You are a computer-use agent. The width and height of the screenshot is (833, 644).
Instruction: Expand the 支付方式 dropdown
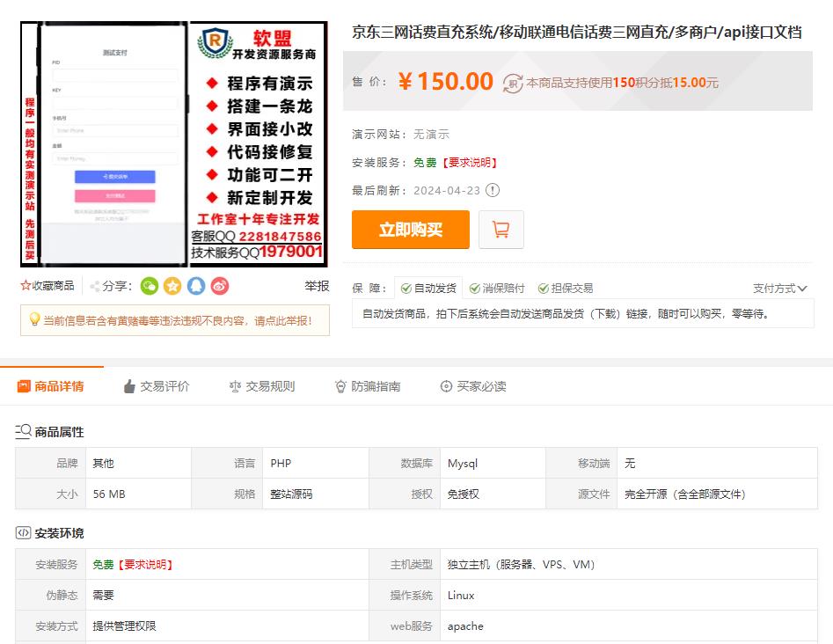pos(780,289)
